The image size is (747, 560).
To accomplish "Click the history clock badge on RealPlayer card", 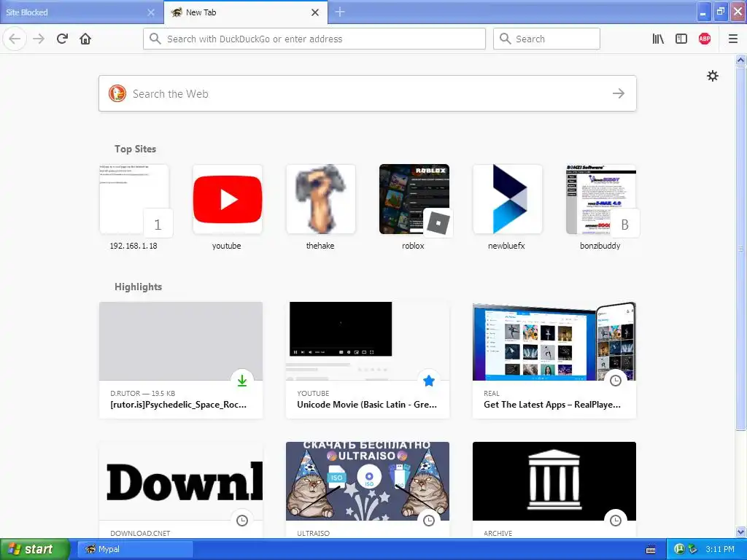I will click(x=616, y=381).
